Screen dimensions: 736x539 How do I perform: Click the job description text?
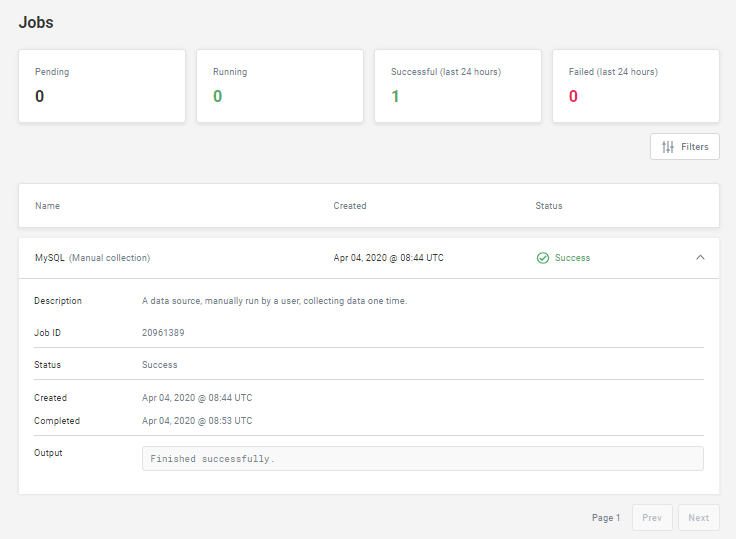(274, 301)
